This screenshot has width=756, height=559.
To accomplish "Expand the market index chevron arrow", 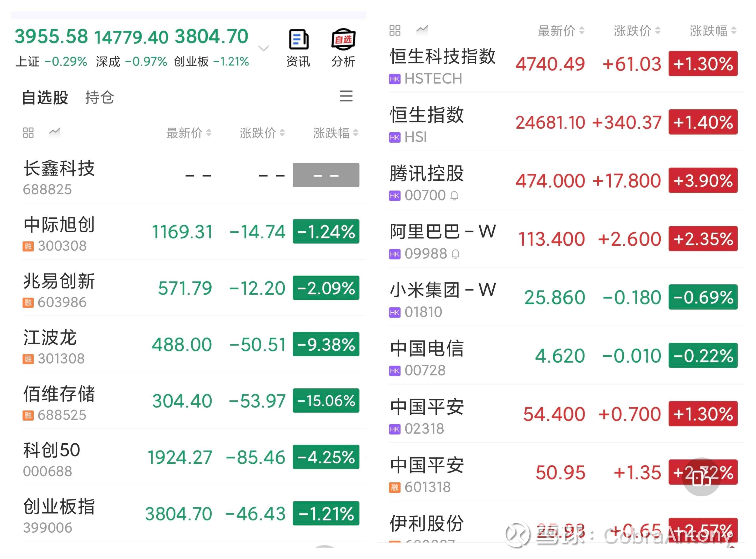I will 264,48.
